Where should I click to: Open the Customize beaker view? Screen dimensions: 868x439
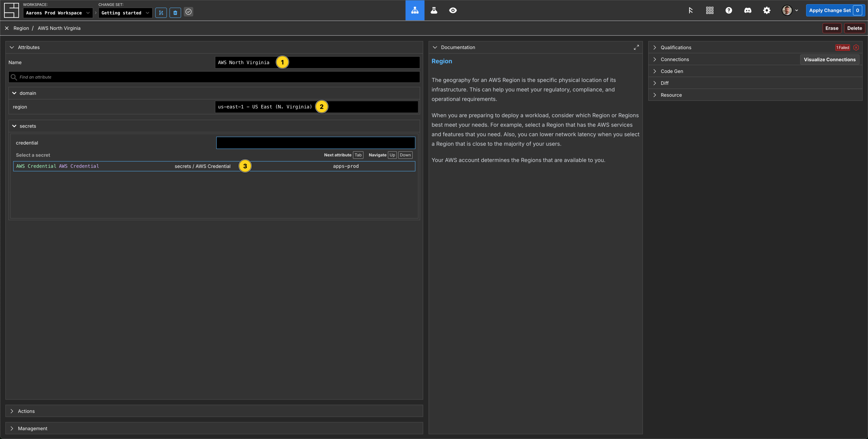[x=434, y=10]
